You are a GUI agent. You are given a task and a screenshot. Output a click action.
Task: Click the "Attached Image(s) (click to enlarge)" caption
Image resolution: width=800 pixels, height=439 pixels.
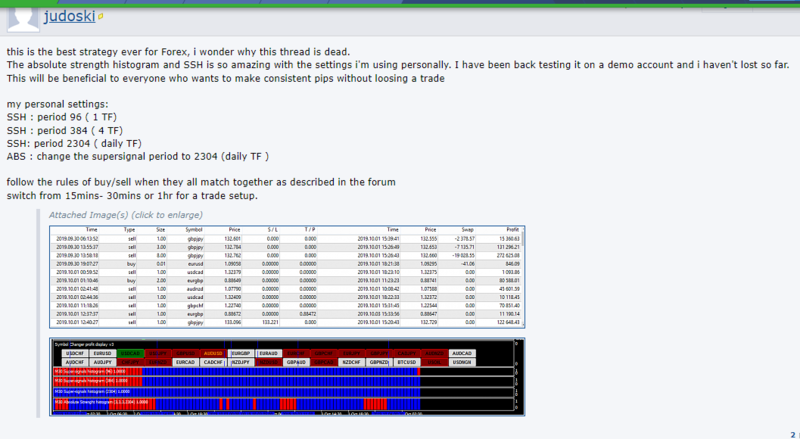point(126,215)
